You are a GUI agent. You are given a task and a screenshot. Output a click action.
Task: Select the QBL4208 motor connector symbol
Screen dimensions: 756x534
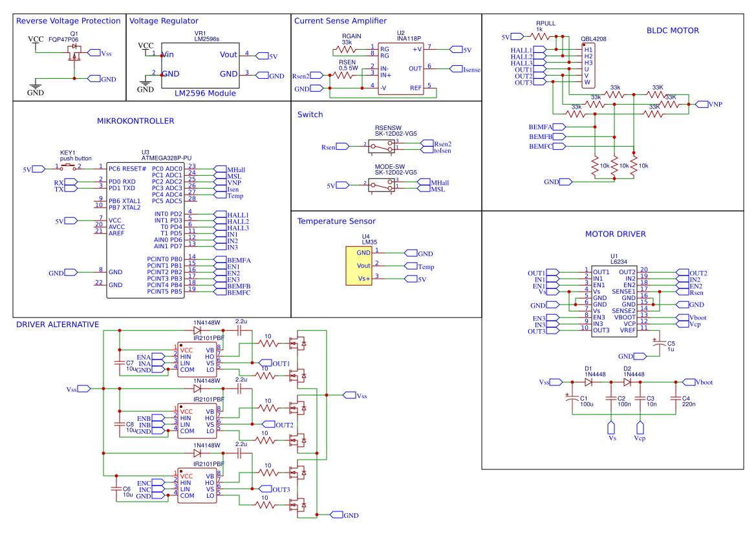click(589, 65)
